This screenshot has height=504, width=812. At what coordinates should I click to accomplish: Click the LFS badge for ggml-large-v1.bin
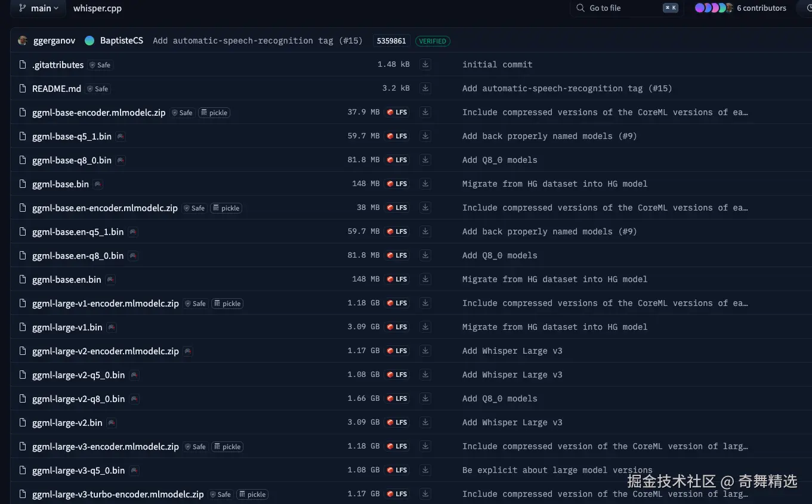397,327
